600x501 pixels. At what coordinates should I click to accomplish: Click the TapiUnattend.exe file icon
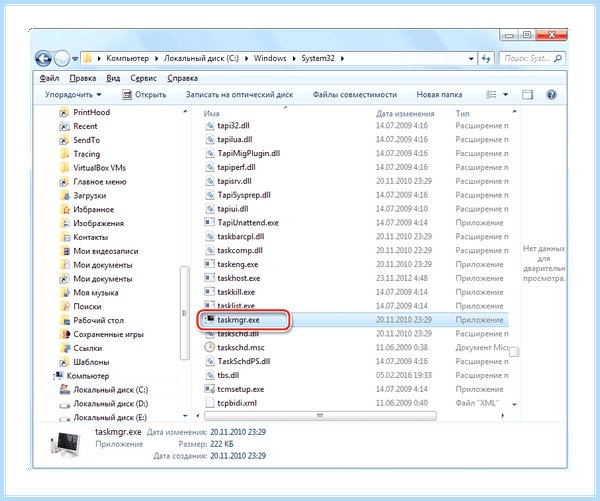(210, 222)
